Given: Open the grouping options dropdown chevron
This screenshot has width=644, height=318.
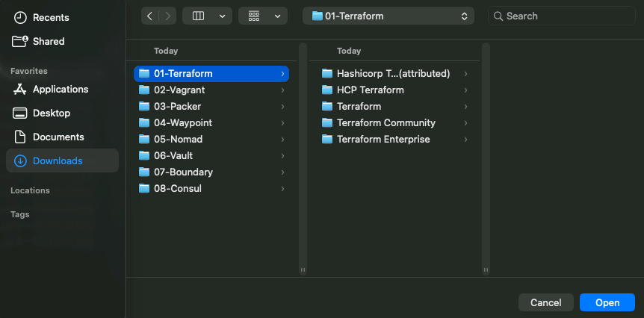Looking at the screenshot, I should point(277,16).
